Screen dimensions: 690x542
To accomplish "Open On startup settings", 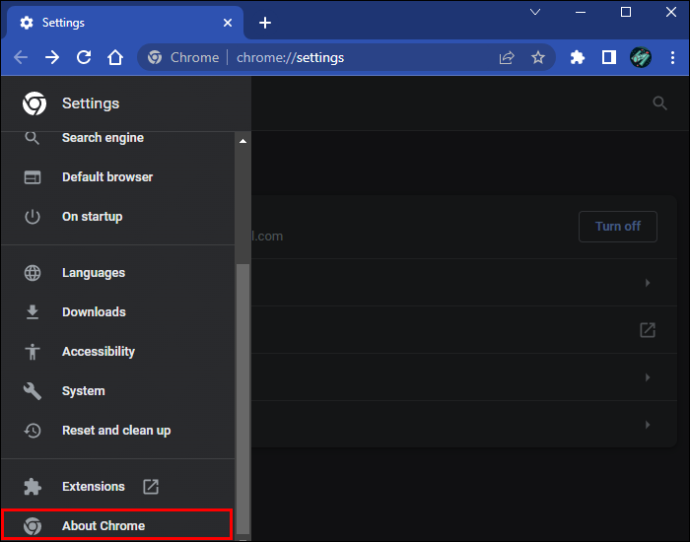I will [117, 216].
